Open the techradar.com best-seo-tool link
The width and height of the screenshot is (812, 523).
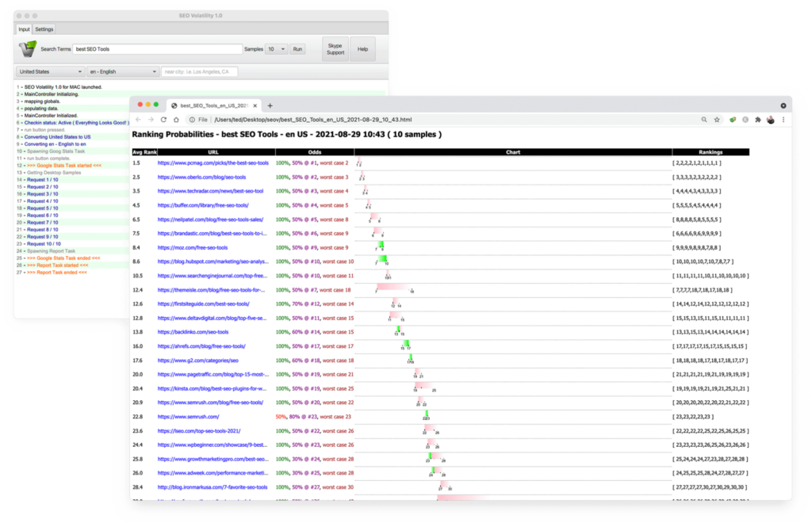(x=210, y=191)
